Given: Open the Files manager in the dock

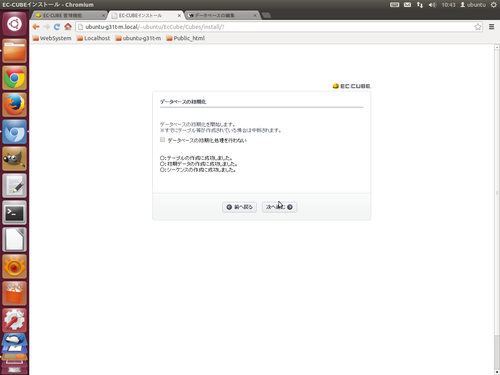Looking at the screenshot, I should (14, 51).
